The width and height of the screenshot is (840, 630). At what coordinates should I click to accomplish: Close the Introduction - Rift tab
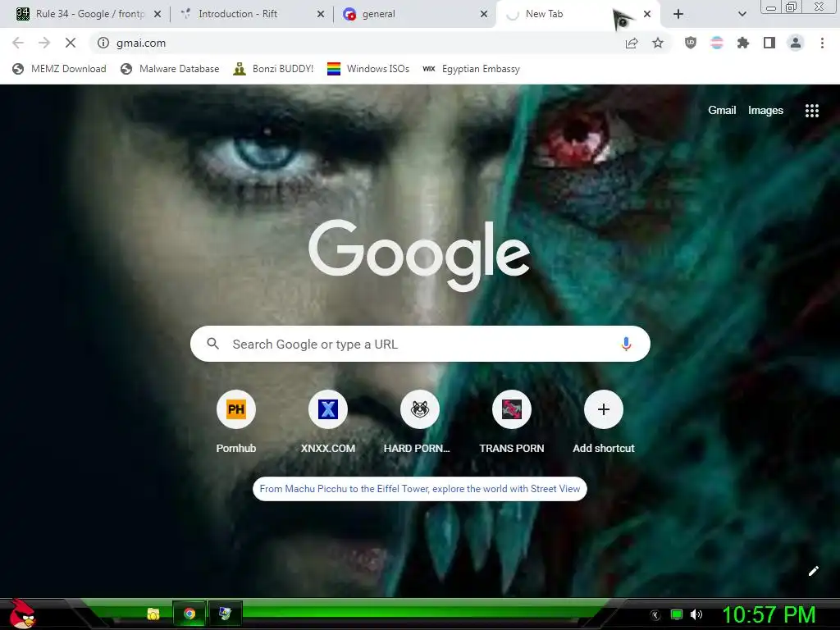coord(321,14)
